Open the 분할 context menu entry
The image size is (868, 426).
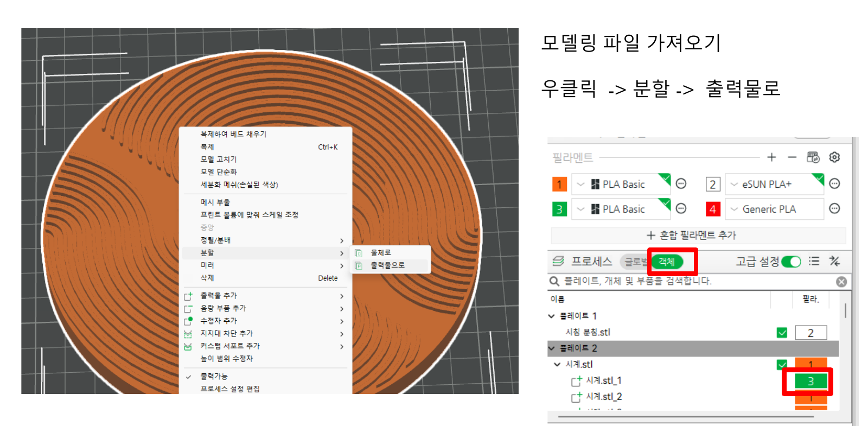coord(266,253)
